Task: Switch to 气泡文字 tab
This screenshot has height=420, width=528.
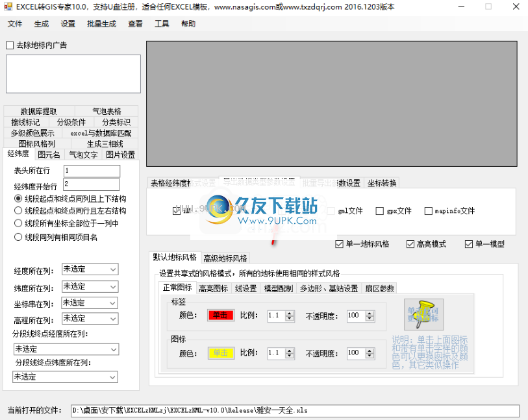Action: [x=83, y=154]
